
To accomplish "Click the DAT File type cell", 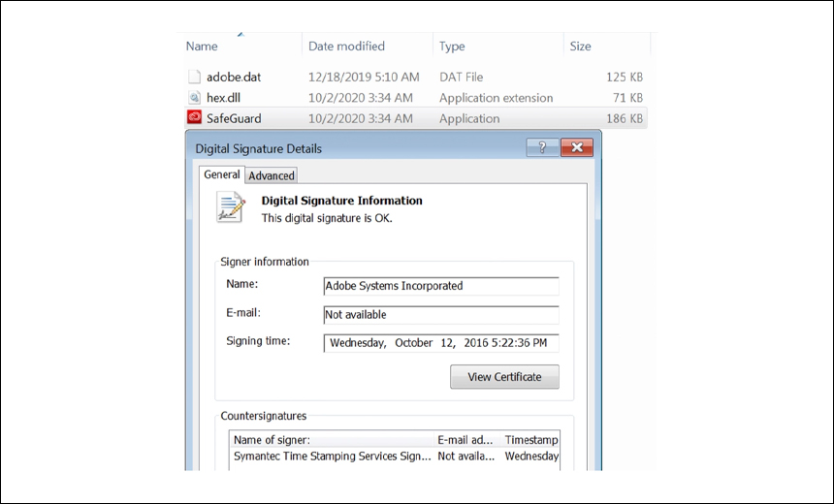I will coord(462,78).
